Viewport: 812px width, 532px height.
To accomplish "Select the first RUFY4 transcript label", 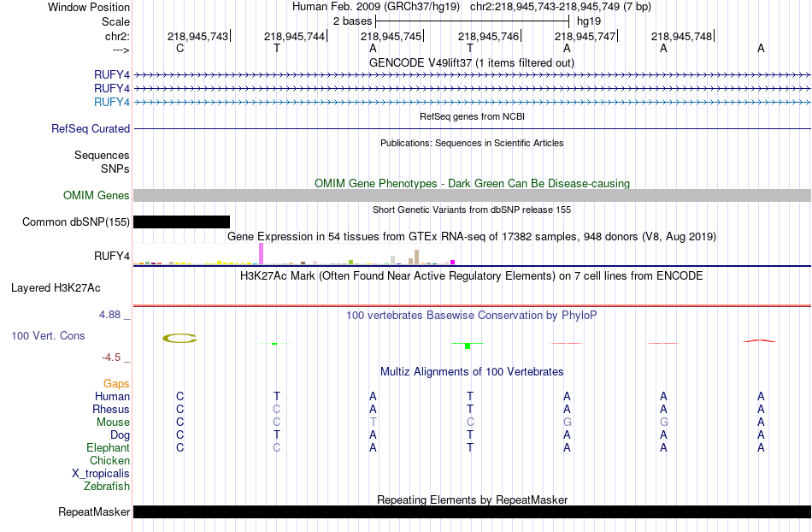I will pos(112,75).
